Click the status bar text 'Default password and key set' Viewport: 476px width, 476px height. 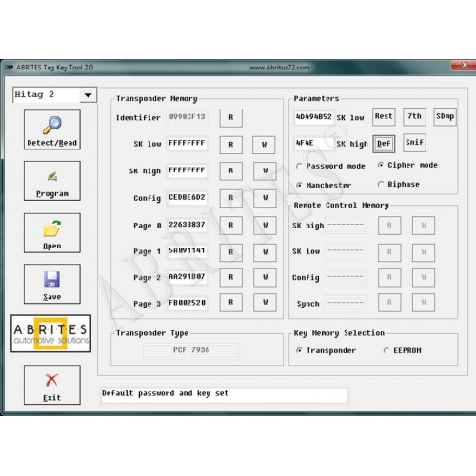(165, 393)
